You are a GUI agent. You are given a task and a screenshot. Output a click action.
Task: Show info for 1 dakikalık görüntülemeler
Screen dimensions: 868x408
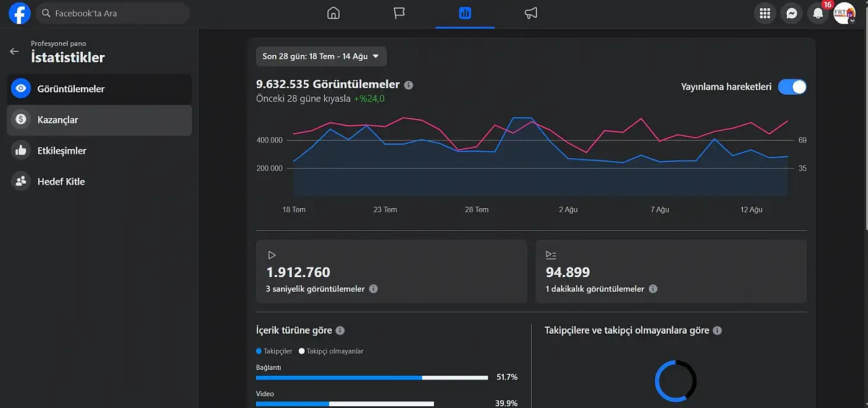653,289
